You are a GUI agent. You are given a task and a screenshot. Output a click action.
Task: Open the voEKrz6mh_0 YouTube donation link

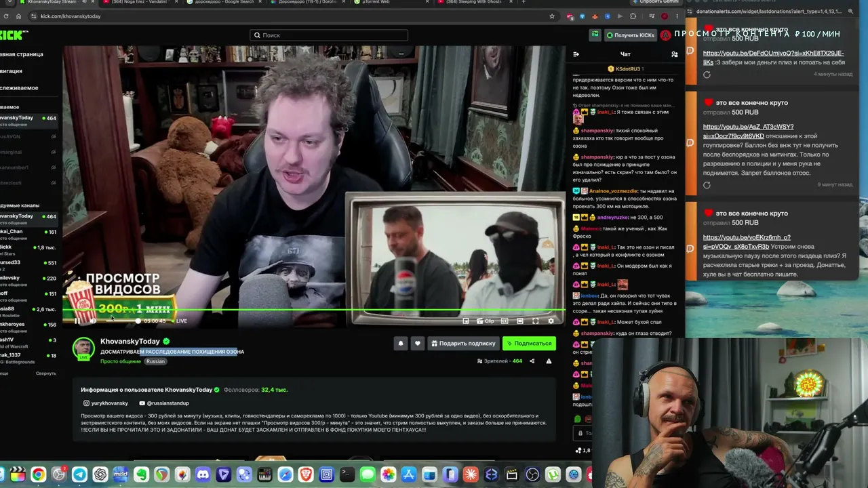click(x=747, y=242)
